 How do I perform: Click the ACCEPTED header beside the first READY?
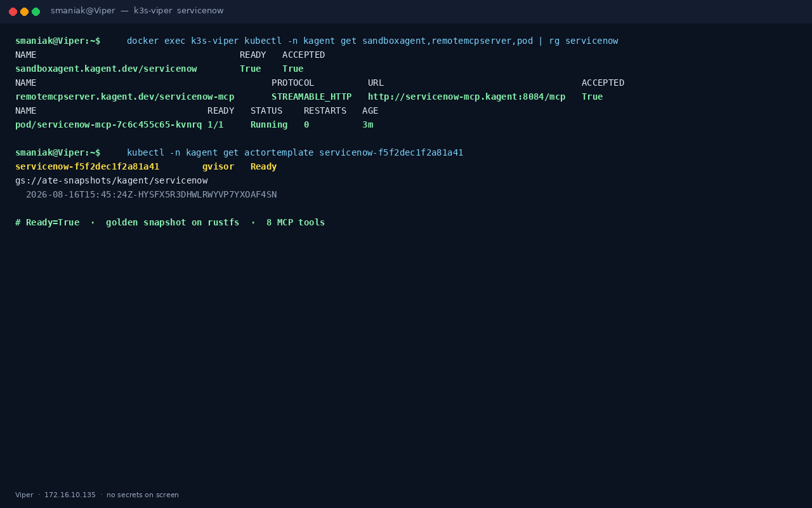[x=304, y=55]
